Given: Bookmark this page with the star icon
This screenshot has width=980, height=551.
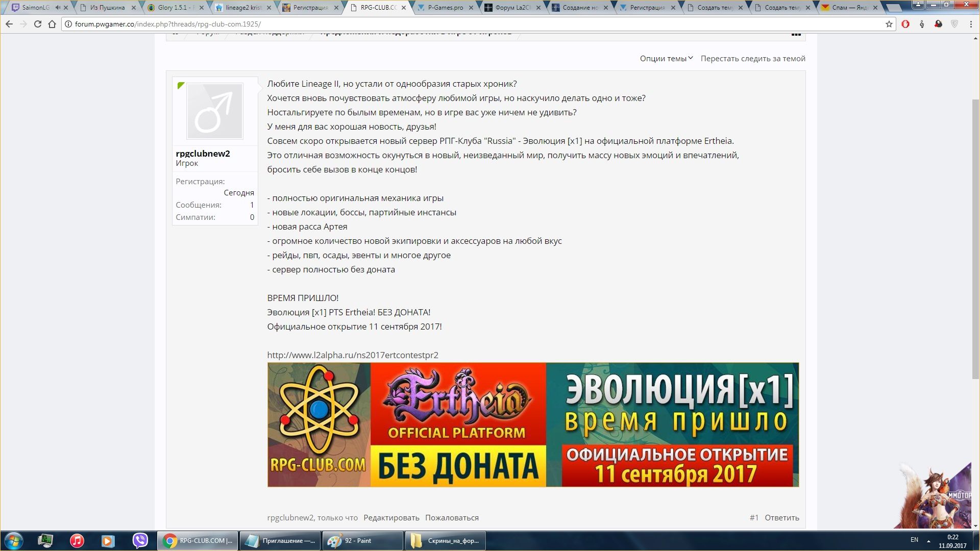Looking at the screenshot, I should (889, 24).
